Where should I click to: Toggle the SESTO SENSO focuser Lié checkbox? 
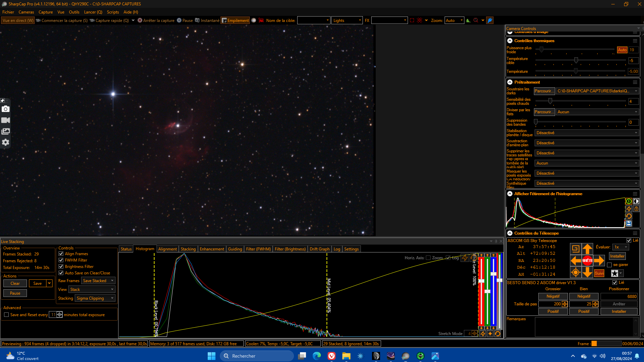pyautogui.click(x=615, y=283)
